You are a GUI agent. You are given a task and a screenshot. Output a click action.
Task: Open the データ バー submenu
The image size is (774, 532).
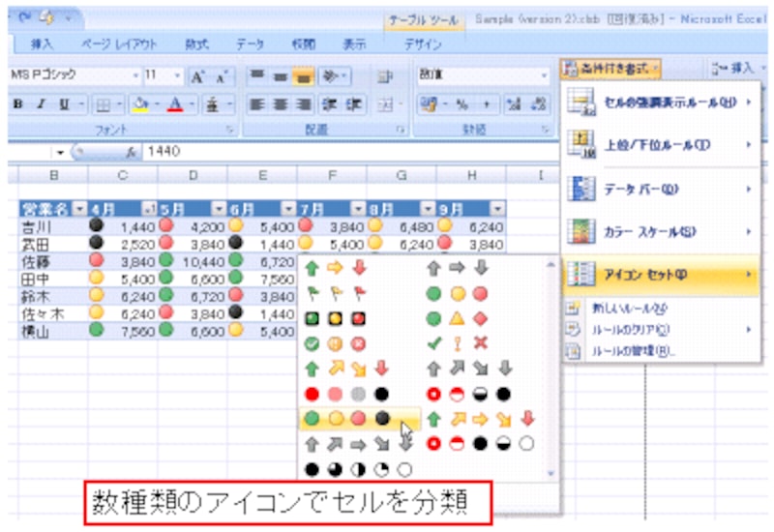pyautogui.click(x=658, y=188)
